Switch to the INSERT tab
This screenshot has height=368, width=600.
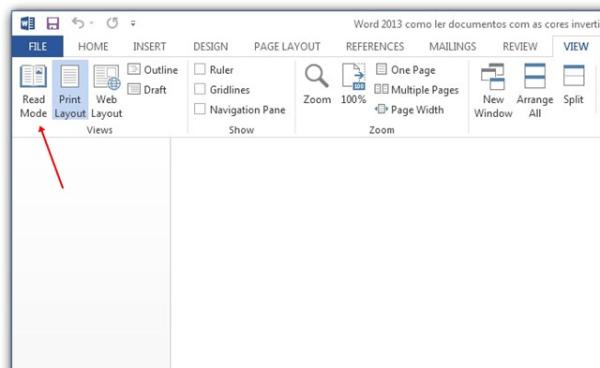click(x=149, y=47)
